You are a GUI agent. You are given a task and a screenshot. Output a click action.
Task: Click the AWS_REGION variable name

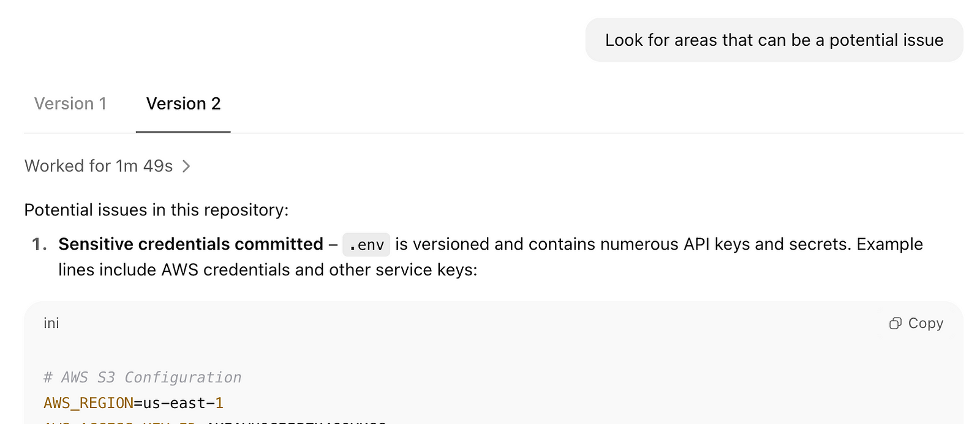[x=89, y=403]
